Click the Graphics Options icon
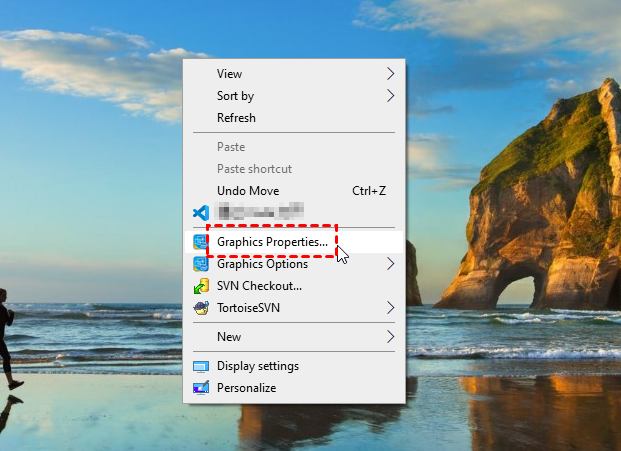This screenshot has height=451, width=621. [x=201, y=264]
